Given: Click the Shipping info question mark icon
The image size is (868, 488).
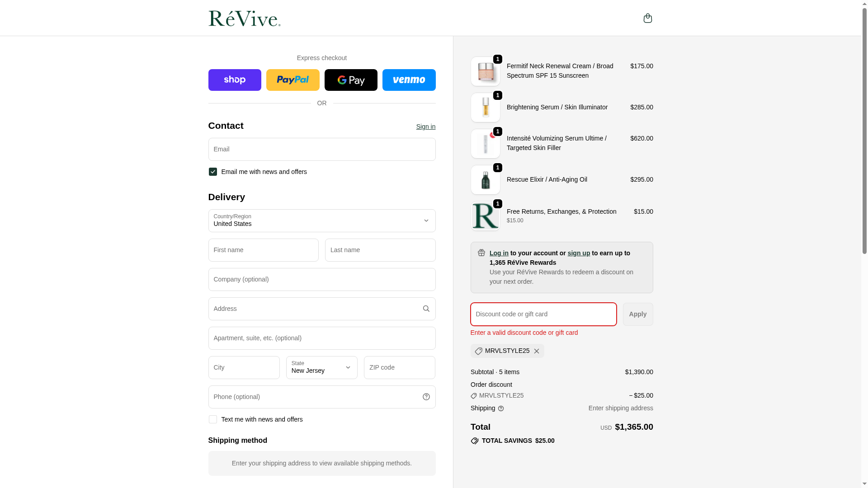Looking at the screenshot, I should (x=501, y=408).
